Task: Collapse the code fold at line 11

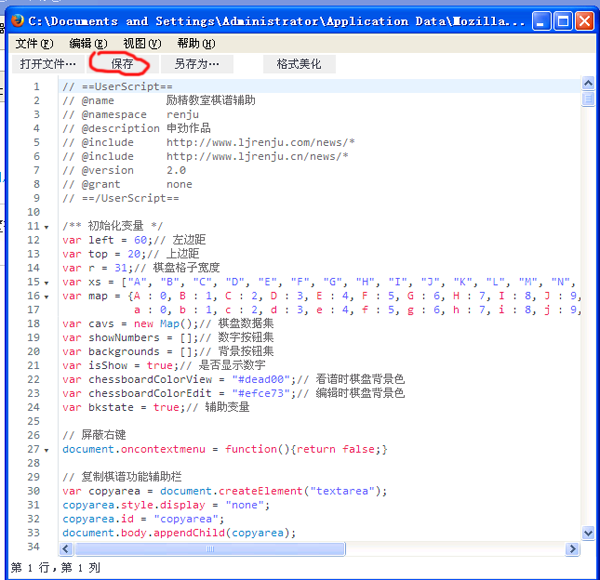Action: pos(47,227)
